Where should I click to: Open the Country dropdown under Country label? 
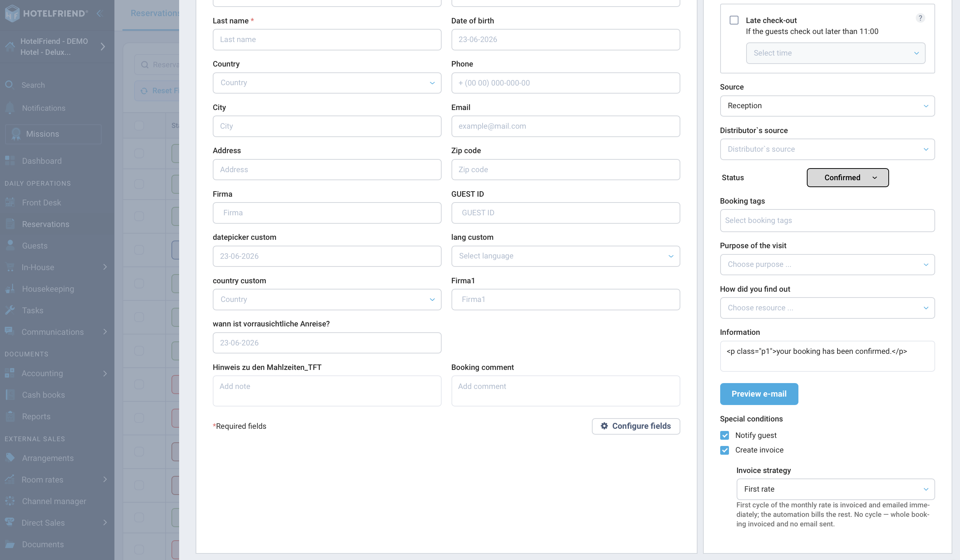[x=327, y=83]
